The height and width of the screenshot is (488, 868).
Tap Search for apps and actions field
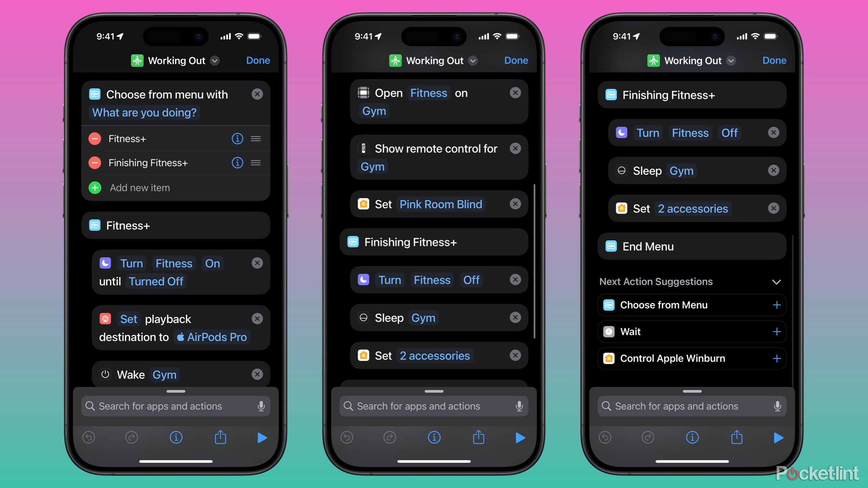176,406
